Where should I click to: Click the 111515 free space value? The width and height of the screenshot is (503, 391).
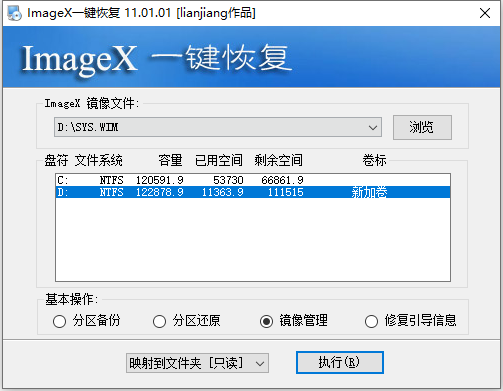pyautogui.click(x=286, y=192)
